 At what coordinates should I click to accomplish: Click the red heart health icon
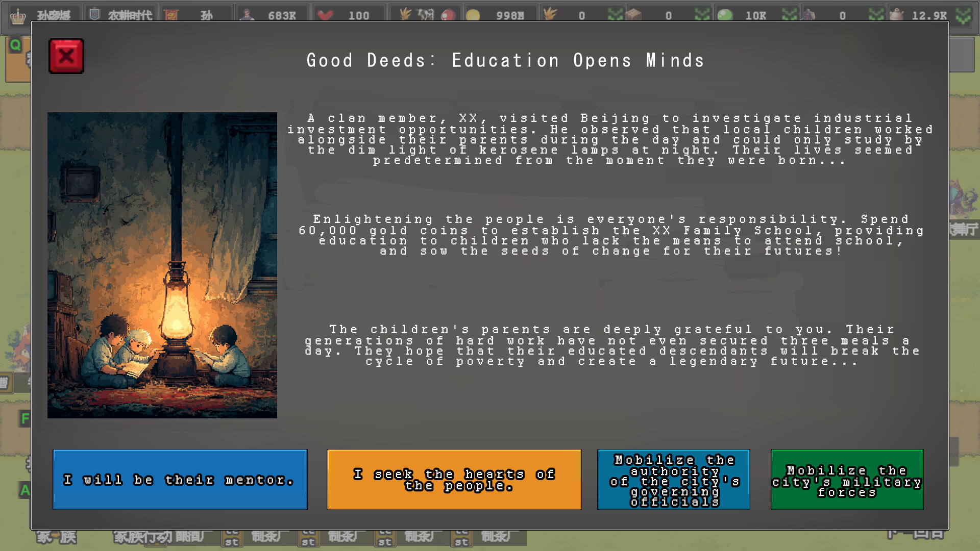pos(325,15)
